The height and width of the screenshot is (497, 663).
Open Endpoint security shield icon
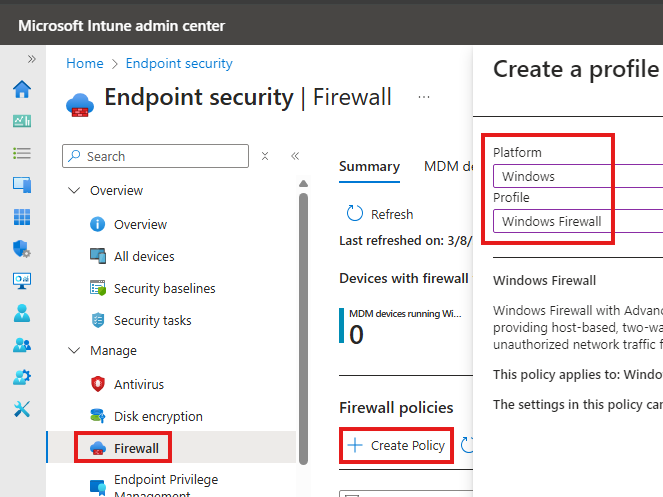point(22,249)
